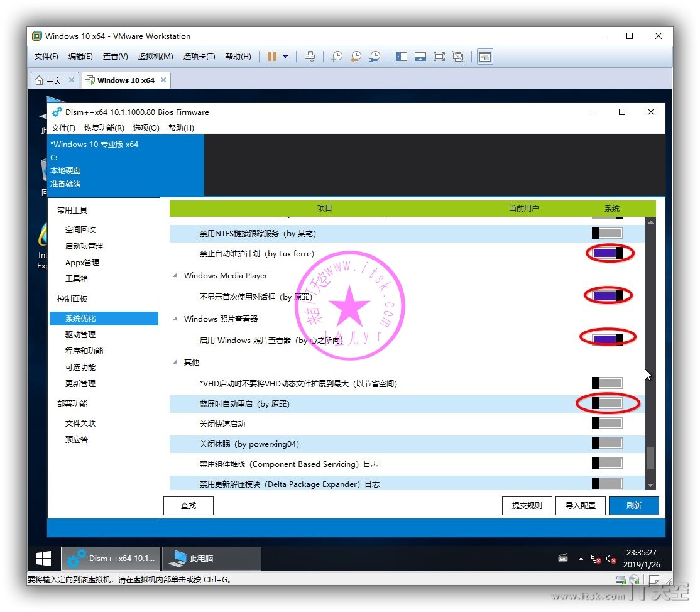Click the 查找 button

(189, 506)
